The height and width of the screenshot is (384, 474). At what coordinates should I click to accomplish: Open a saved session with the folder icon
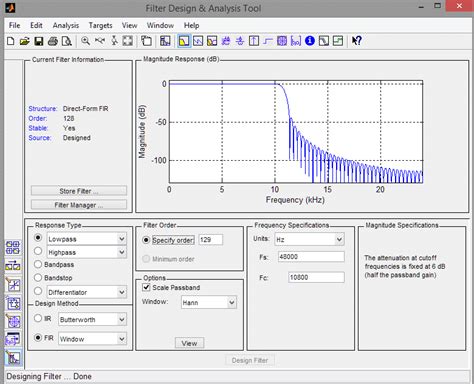click(x=24, y=41)
